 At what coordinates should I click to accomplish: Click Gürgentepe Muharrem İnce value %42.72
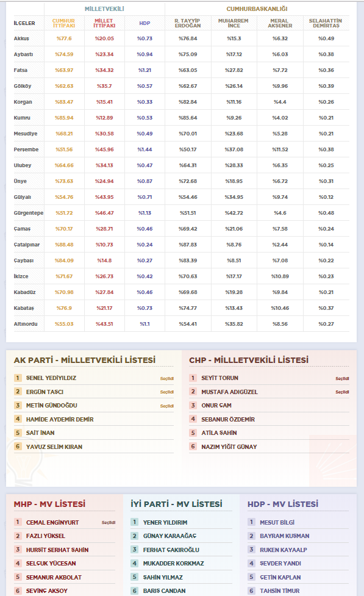tap(234, 214)
